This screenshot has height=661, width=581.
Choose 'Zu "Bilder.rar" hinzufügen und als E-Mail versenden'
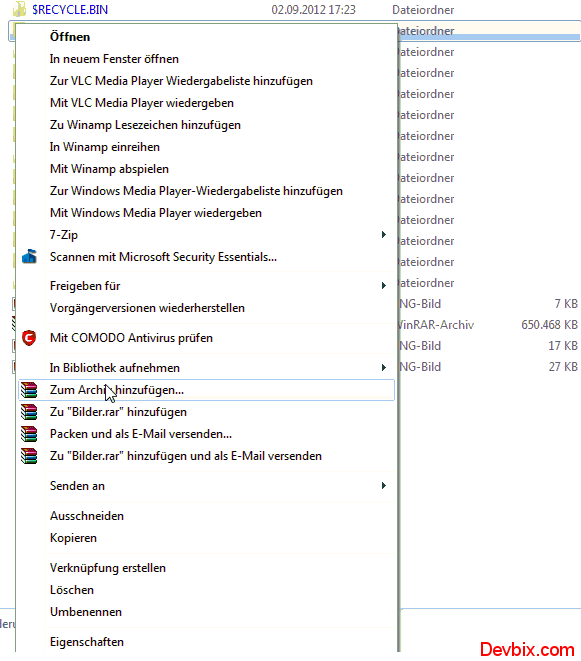(207, 456)
